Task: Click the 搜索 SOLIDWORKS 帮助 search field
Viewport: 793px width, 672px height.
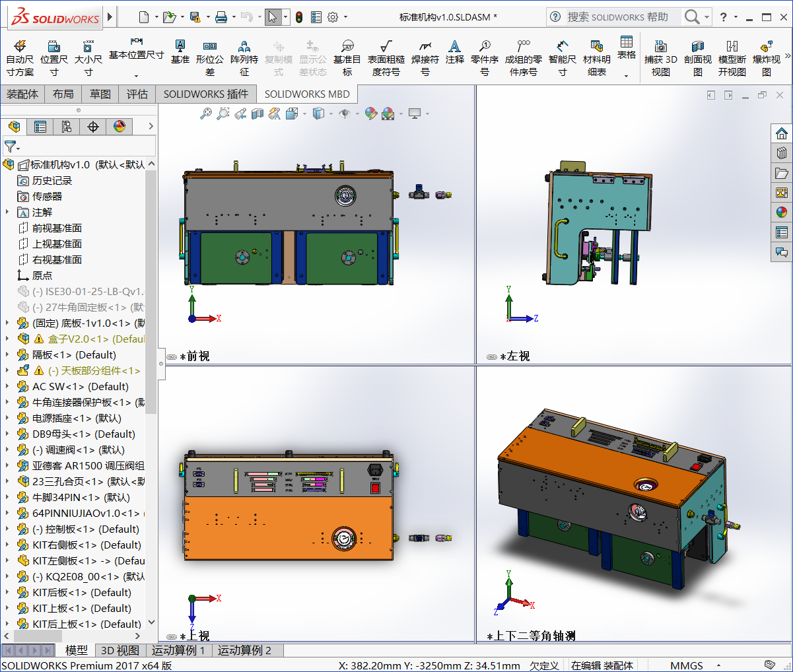Action: coord(623,17)
